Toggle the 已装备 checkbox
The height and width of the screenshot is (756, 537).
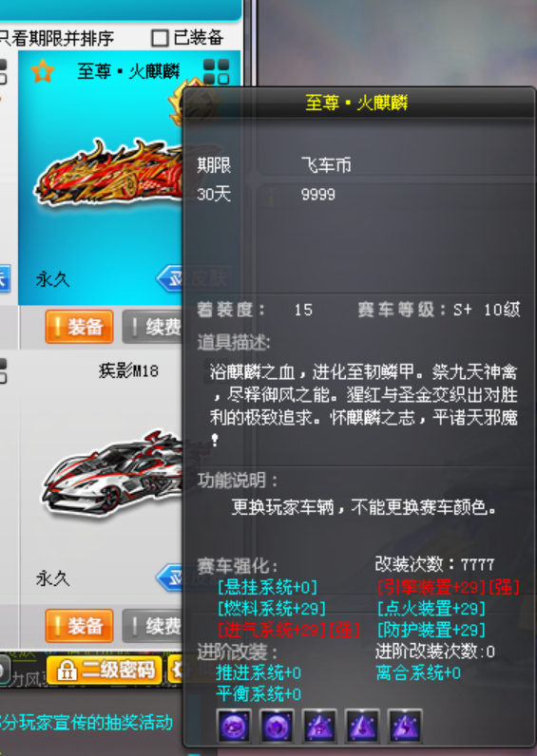click(160, 38)
